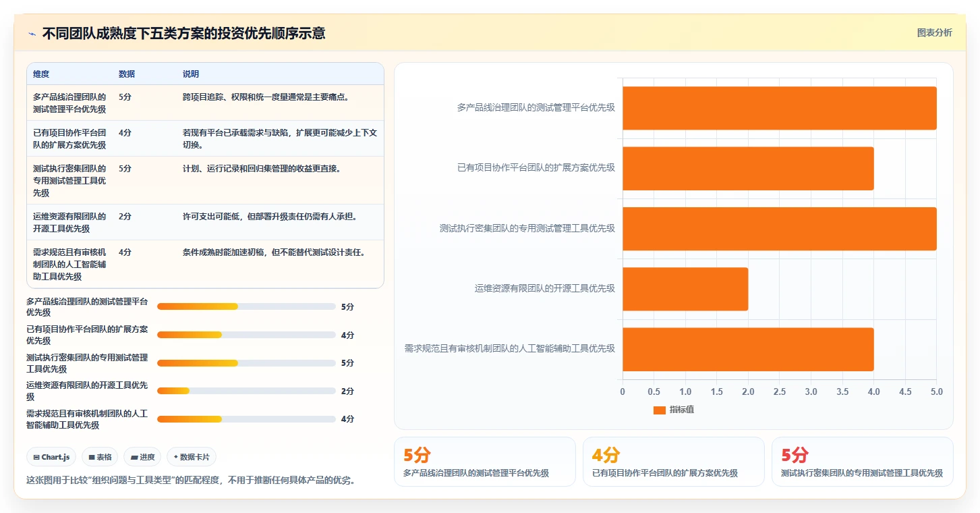The image size is (980, 513).
Task: Open the 5分 多产品线治理团队 data card
Action: pyautogui.click(x=485, y=462)
